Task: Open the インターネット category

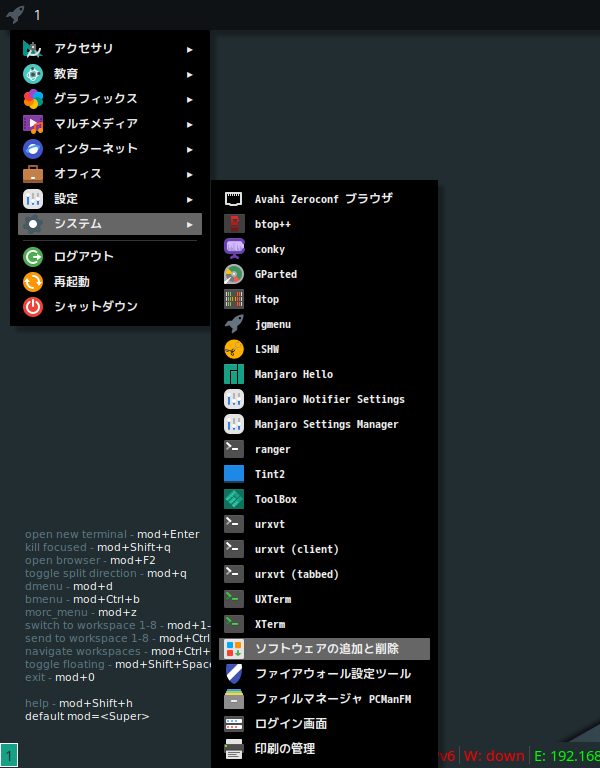Action: click(110, 148)
